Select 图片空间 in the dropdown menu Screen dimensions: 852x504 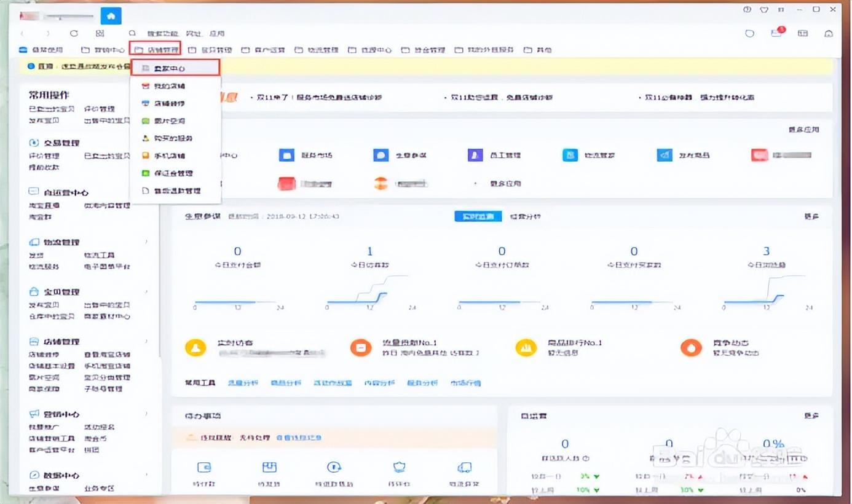169,121
